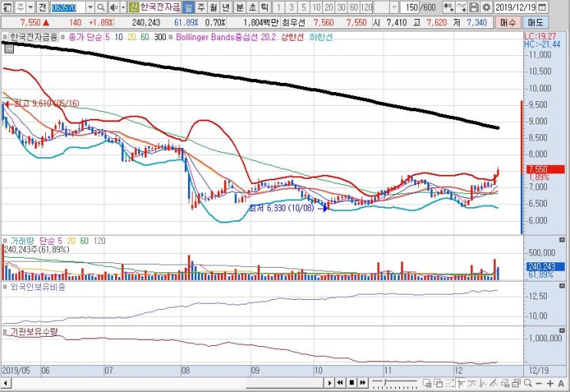This screenshot has width=570, height=392.
Task: Click the green 신 badge icon
Action: point(133,7)
